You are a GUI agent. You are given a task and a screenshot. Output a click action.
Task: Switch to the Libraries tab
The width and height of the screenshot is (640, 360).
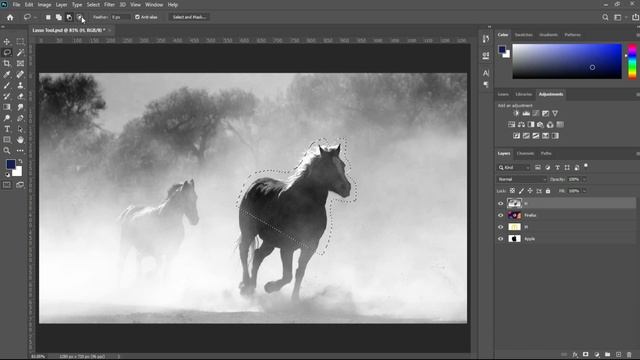pos(523,94)
